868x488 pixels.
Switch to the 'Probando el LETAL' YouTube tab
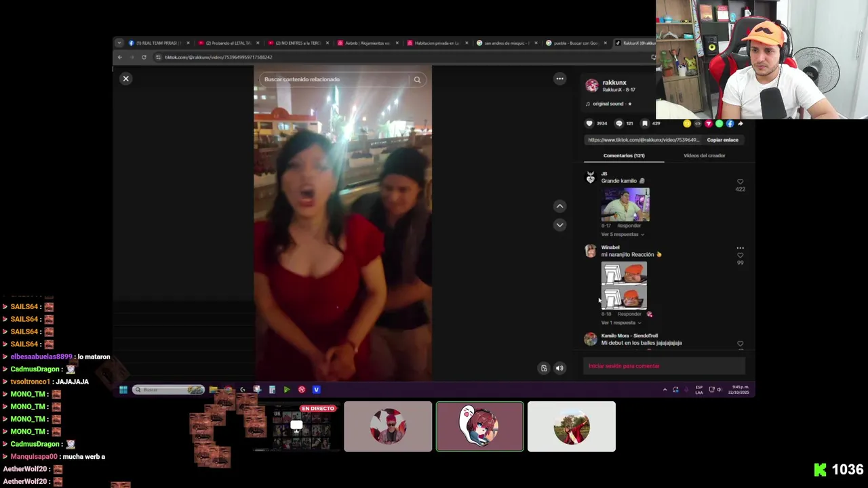[229, 43]
